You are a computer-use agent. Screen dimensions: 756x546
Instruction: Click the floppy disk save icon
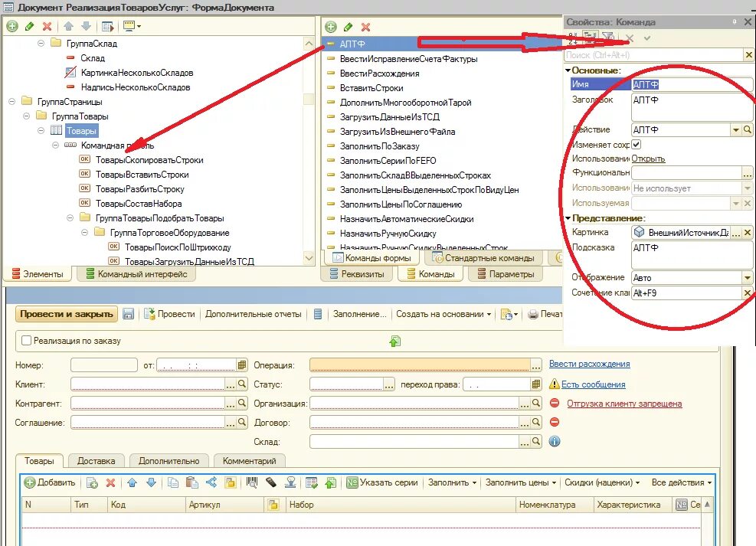point(128,314)
